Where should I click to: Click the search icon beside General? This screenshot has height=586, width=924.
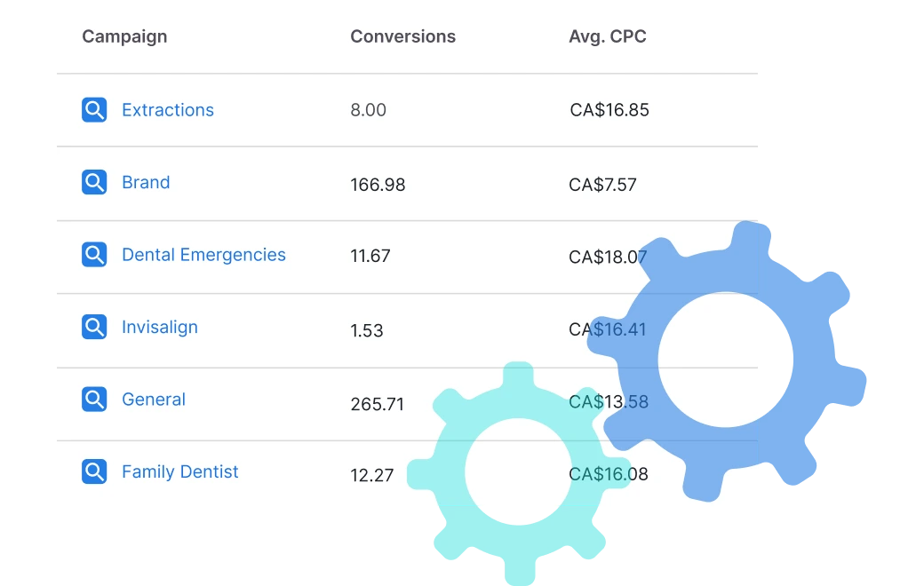(x=94, y=400)
